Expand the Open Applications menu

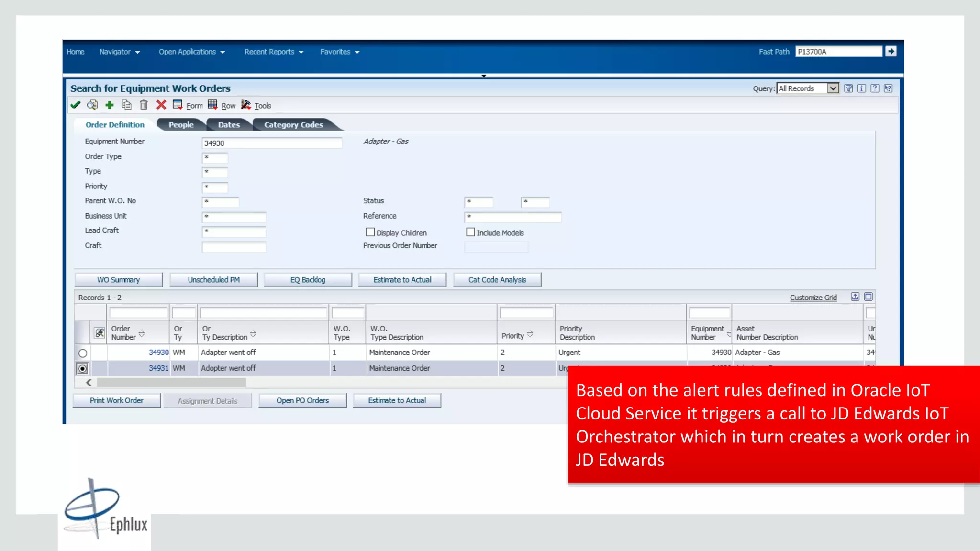click(192, 52)
